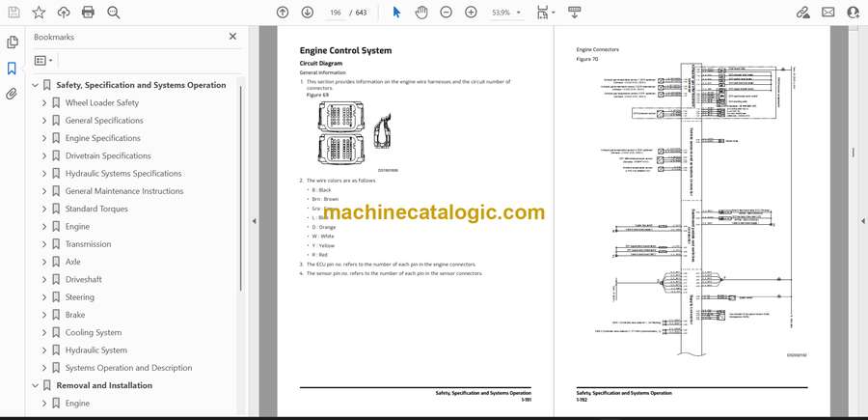868x420 pixels.
Task: Open Hydraulic System bookmark
Action: [96, 350]
